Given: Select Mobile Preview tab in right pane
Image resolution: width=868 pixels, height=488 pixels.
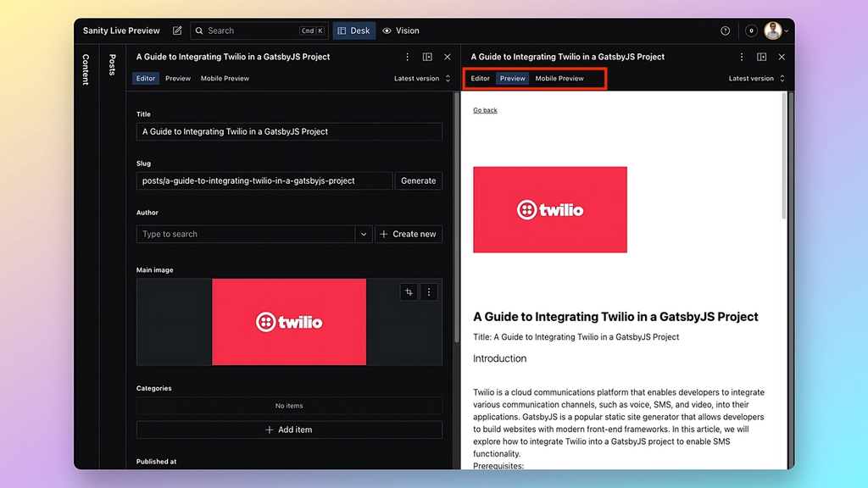Looking at the screenshot, I should [559, 78].
